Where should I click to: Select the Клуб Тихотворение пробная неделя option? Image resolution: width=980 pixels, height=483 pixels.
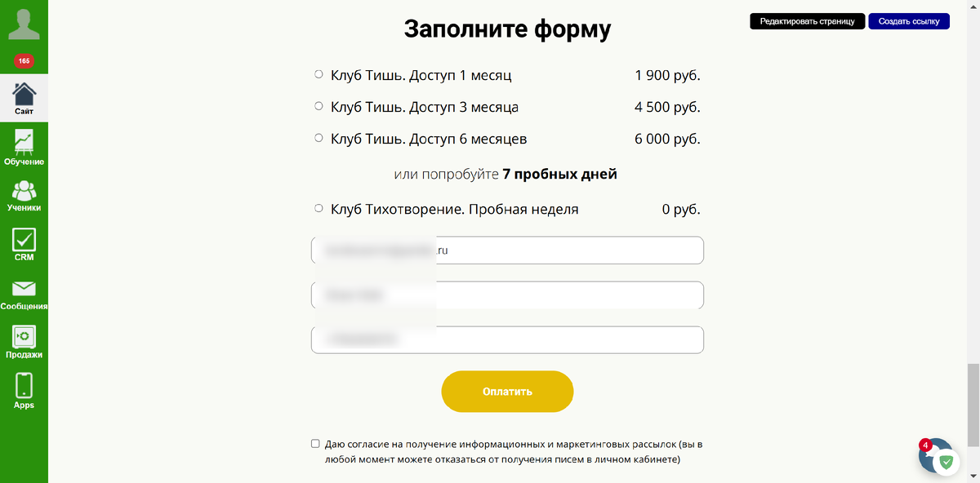(x=318, y=207)
